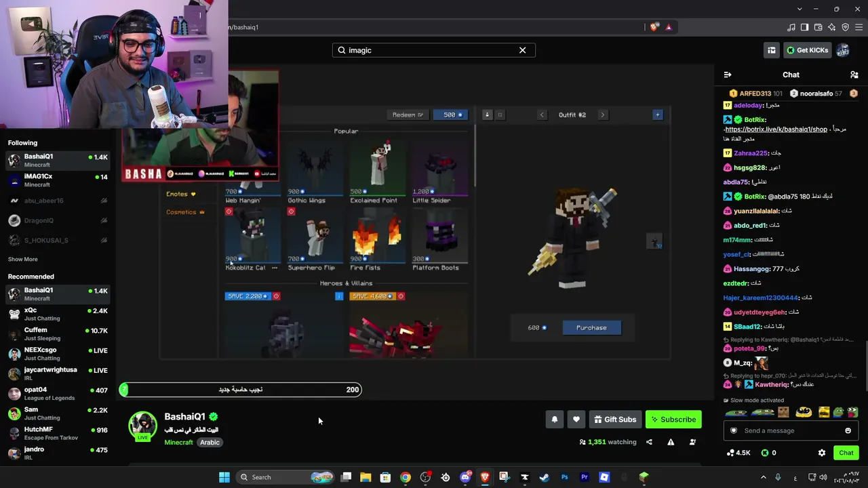
Task: Click the search field containing 'imagic'
Action: [434, 50]
